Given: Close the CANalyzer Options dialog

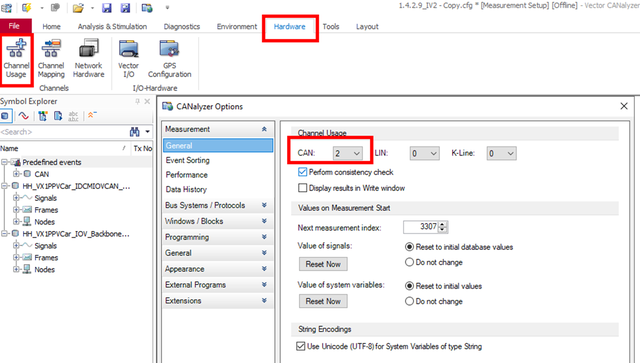Looking at the screenshot, I should point(624,106).
